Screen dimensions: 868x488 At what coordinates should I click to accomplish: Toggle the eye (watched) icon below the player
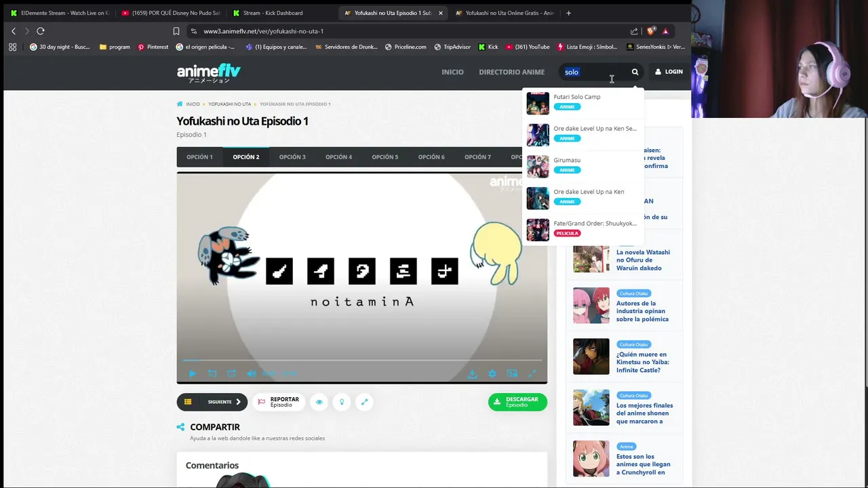pos(319,402)
